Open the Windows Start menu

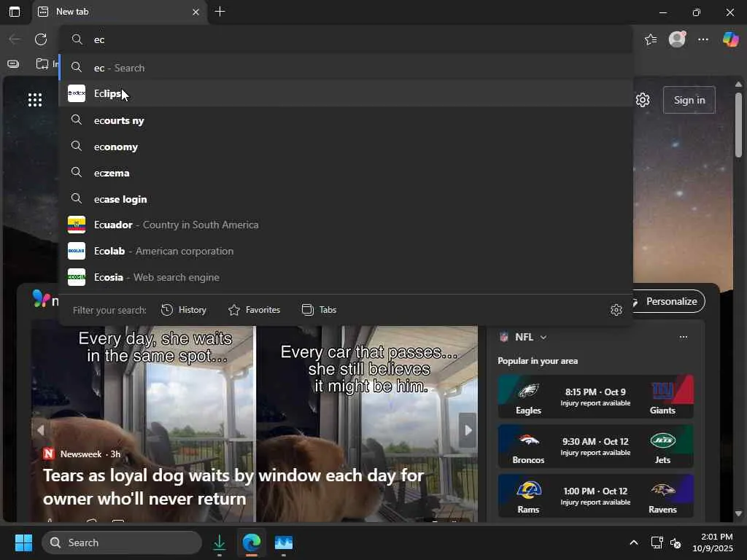pos(23,542)
